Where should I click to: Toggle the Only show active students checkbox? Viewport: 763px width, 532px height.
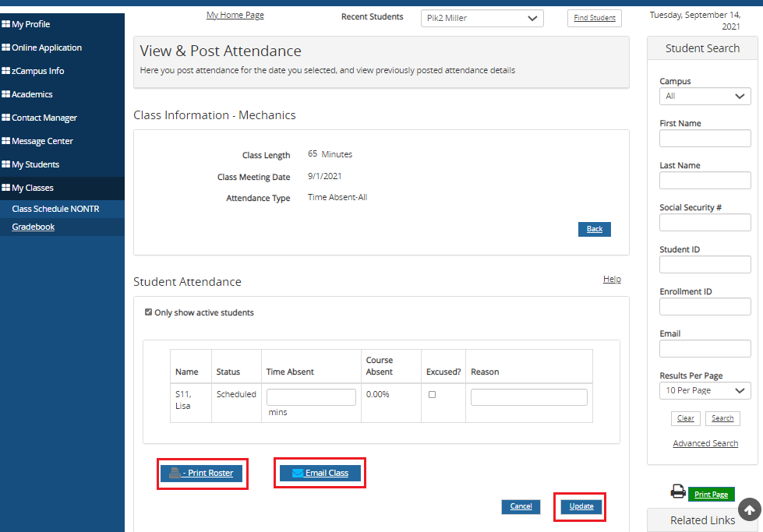(149, 312)
